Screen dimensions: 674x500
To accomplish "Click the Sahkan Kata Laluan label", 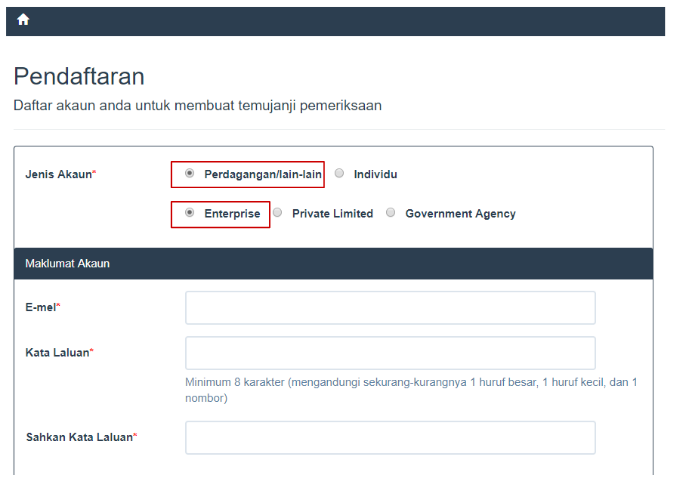I will tap(81, 437).
